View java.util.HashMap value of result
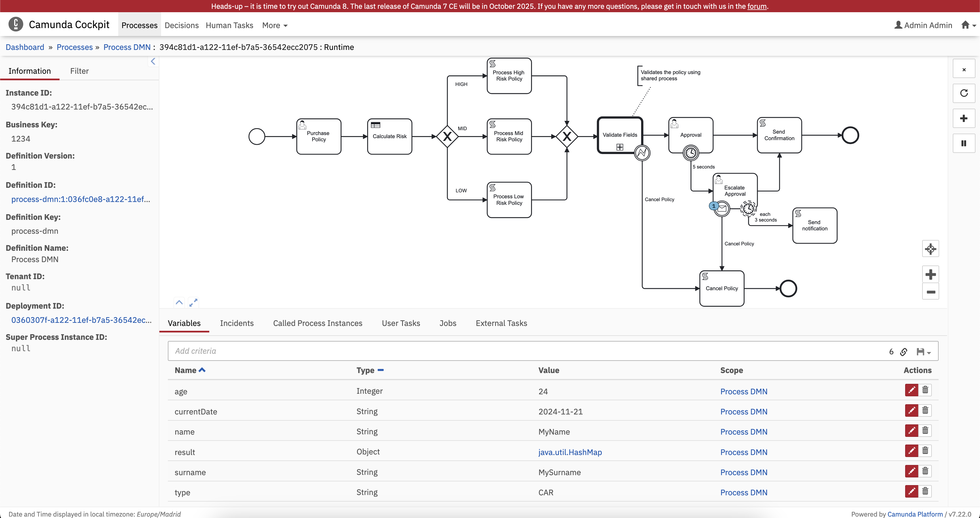The image size is (980, 518). (x=570, y=452)
